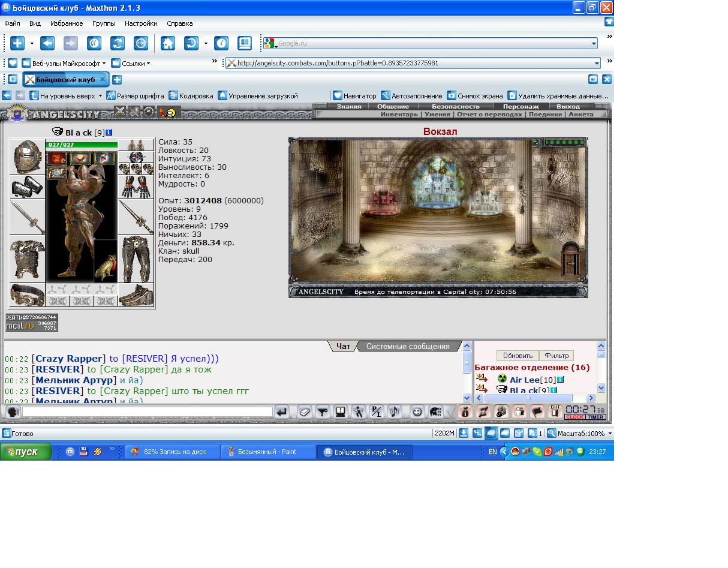Open the Справка menu
The height and width of the screenshot is (568, 728).
pyautogui.click(x=179, y=23)
